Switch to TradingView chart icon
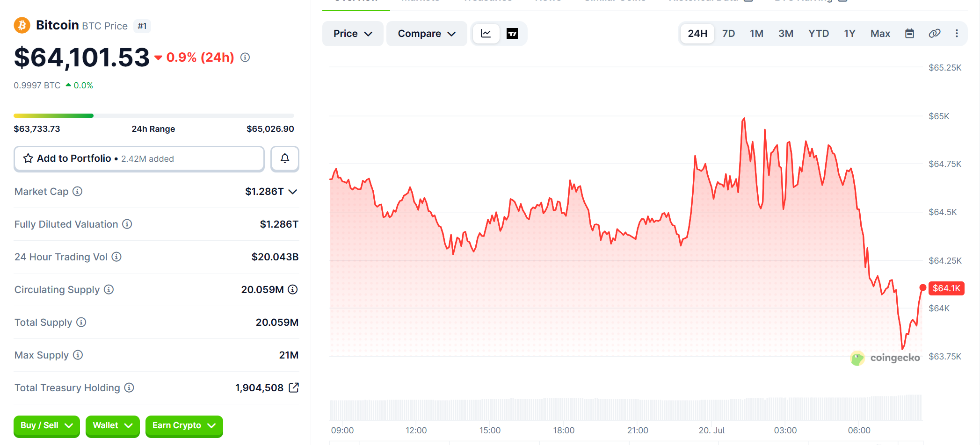Image resolution: width=980 pixels, height=445 pixels. pos(512,34)
